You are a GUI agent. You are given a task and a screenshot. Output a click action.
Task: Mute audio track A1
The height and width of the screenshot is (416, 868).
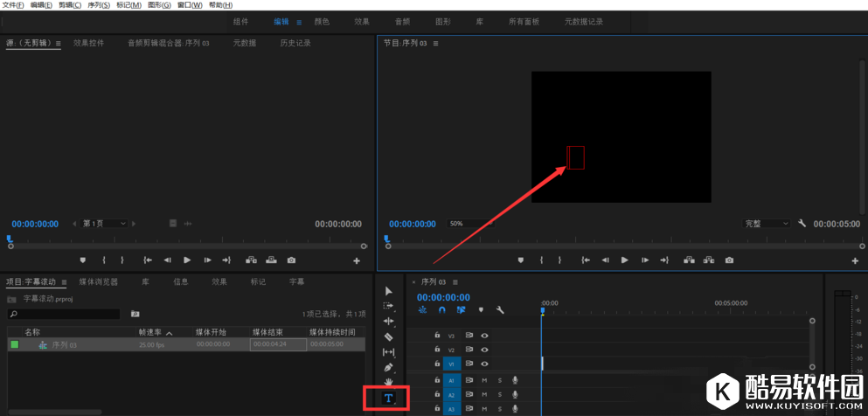(484, 380)
